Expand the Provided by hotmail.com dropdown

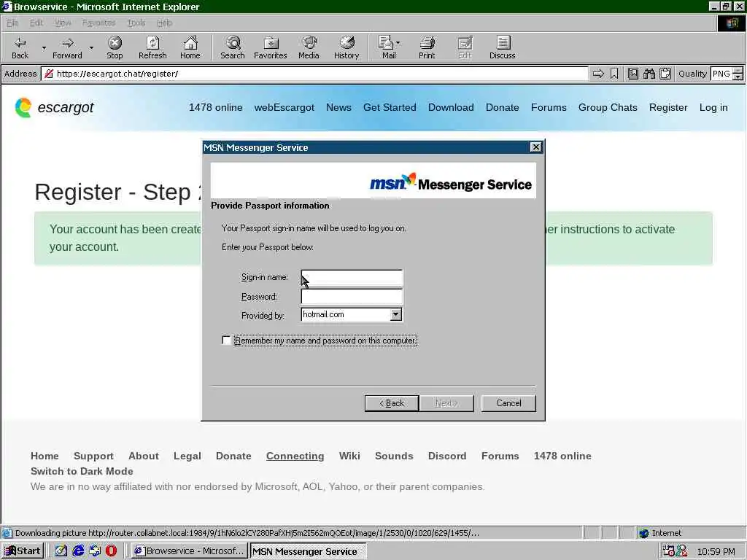(x=395, y=314)
